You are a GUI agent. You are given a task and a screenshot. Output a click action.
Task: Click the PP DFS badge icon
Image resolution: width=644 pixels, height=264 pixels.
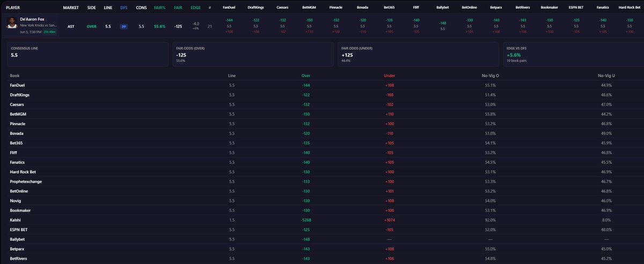point(124,26)
